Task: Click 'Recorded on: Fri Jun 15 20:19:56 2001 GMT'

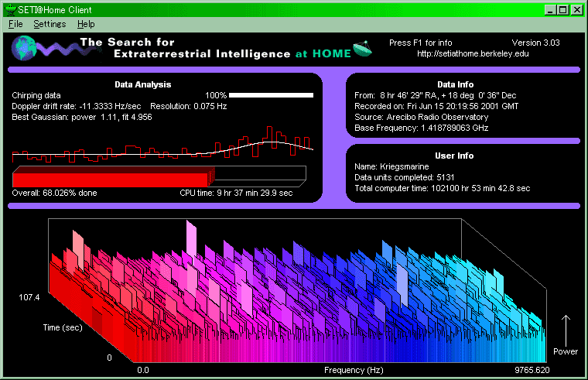Action: 436,106
